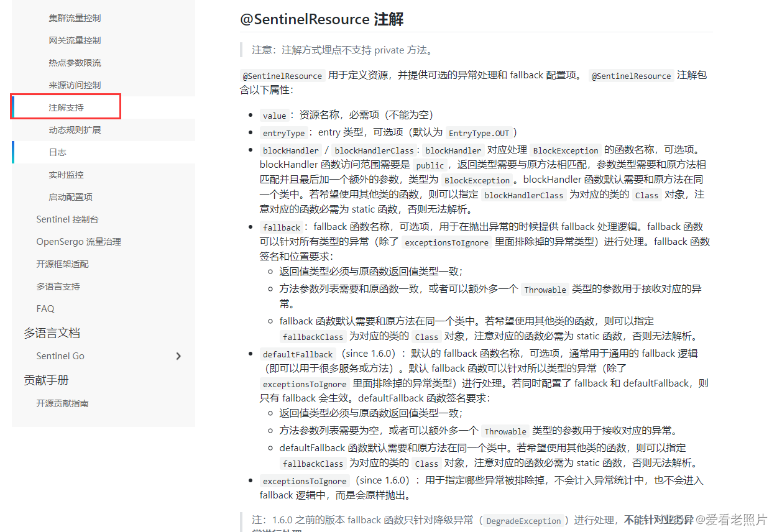Open Sentinel 控制台 section
This screenshot has width=777, height=532.
67,219
